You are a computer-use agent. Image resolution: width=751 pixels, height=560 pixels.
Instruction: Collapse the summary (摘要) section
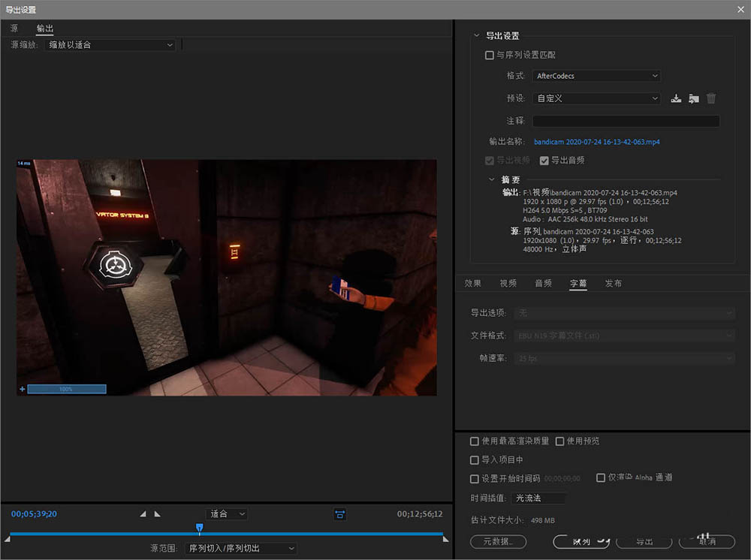tap(491, 179)
